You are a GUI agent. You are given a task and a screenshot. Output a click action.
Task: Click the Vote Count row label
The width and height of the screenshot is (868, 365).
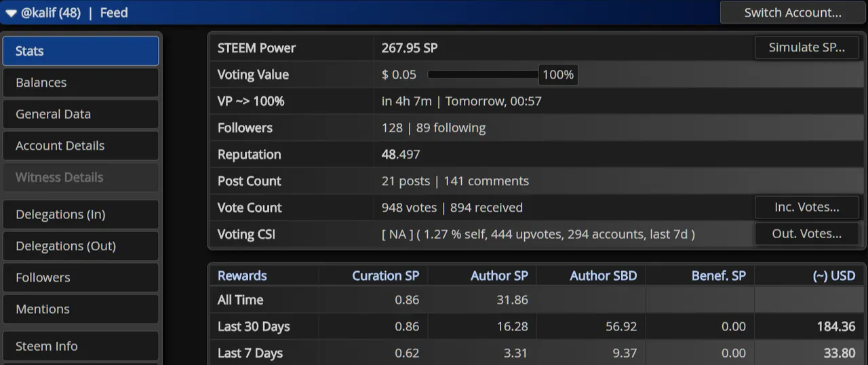(250, 208)
